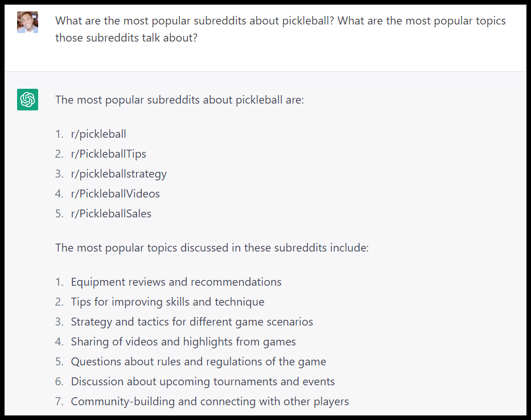Select 'Sharing of videos and highlights' item
Viewport: 531px width, 420px height.
pos(183,342)
